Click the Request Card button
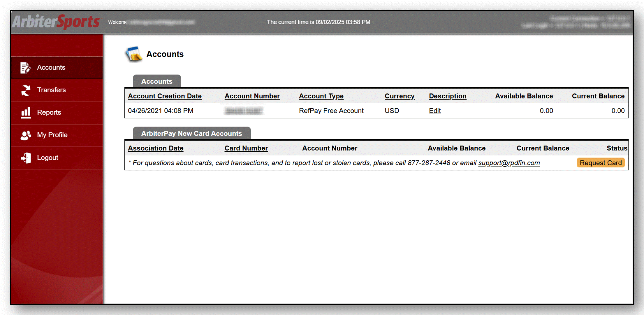Viewport: 644px width, 315px height. click(601, 162)
